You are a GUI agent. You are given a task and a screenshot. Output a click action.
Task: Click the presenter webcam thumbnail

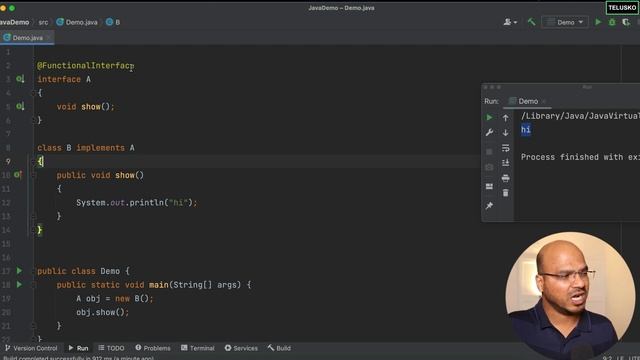click(x=570, y=296)
